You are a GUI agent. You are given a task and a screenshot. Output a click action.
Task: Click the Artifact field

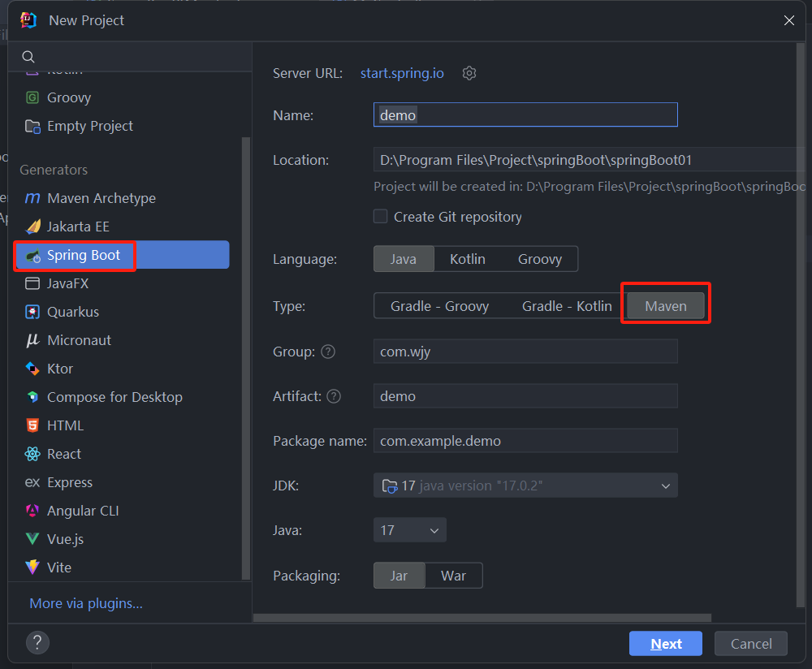[525, 396]
